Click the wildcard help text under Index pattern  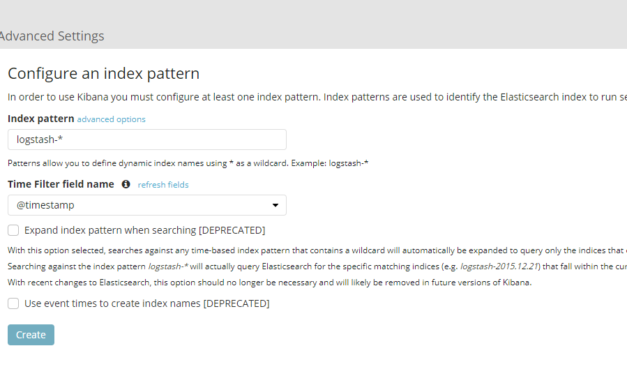click(188, 163)
